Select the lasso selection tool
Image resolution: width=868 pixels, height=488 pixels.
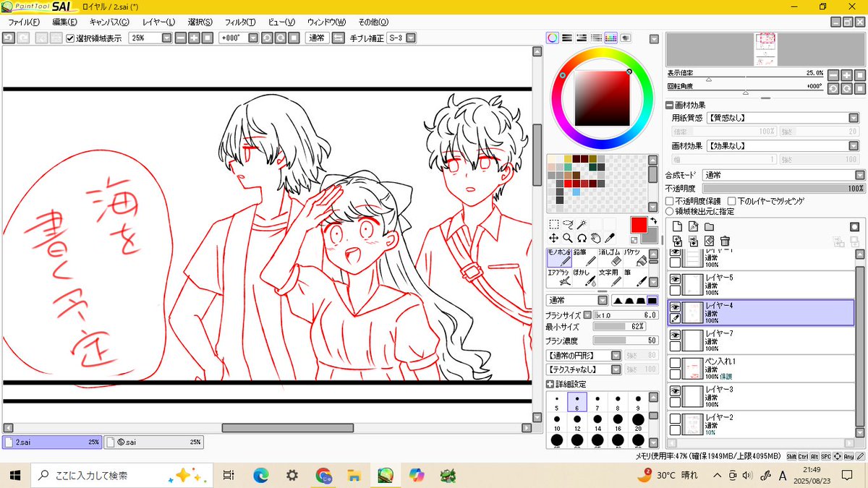(568, 225)
